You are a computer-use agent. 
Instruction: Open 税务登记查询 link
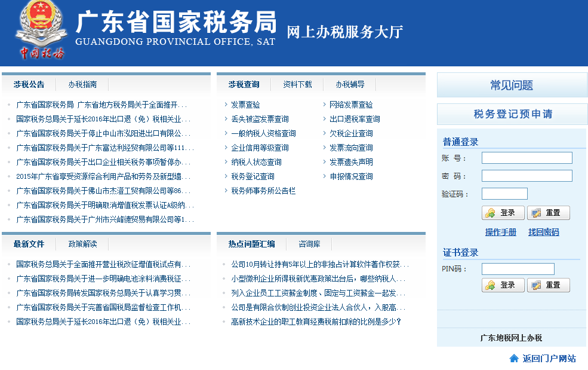pyautogui.click(x=253, y=176)
